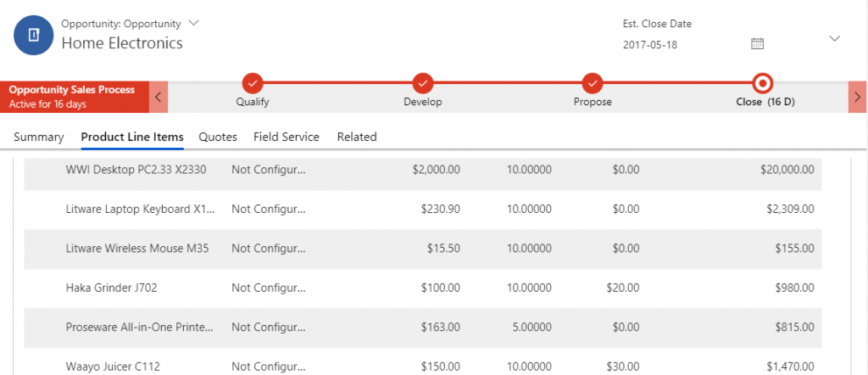The height and width of the screenshot is (375, 868).
Task: Open the Est. Close Date calendar picker
Action: click(x=758, y=43)
